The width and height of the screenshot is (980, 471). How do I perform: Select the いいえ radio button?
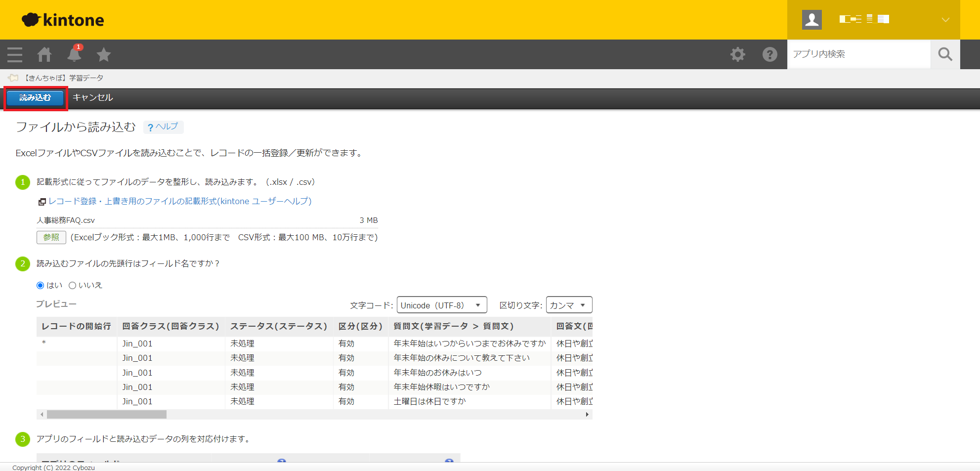[73, 286]
